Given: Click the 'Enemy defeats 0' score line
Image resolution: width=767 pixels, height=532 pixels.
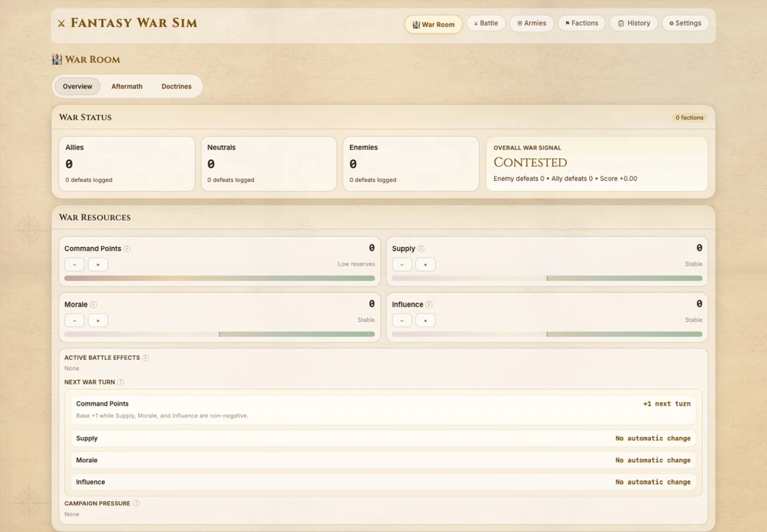Looking at the screenshot, I should click(565, 179).
